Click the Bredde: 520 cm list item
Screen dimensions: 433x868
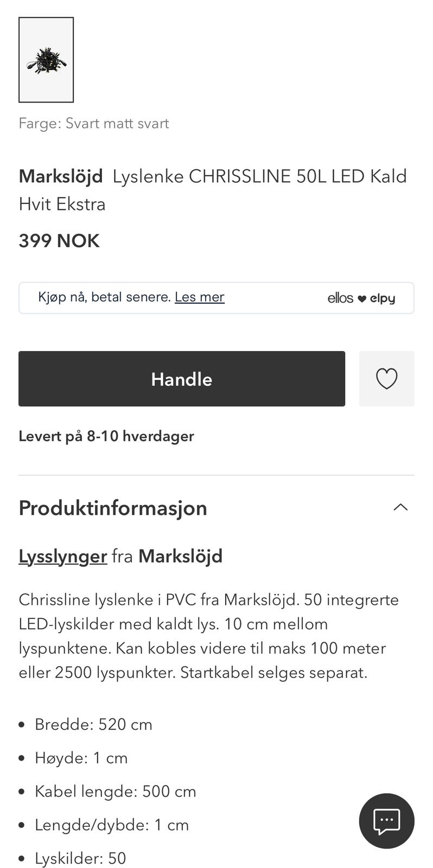coord(93,724)
